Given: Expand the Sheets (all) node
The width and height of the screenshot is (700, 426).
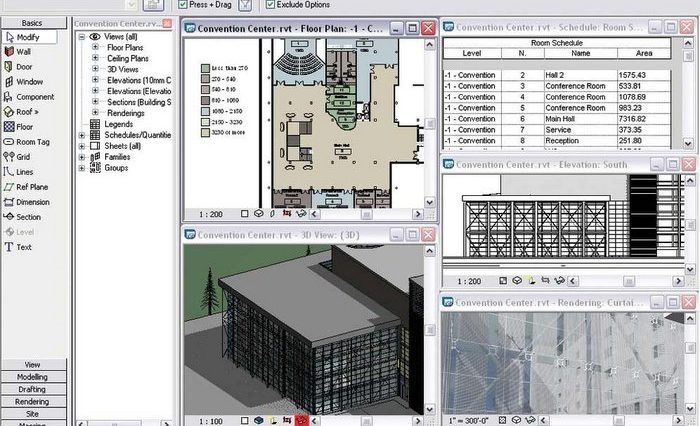Looking at the screenshot, I should (x=83, y=146).
